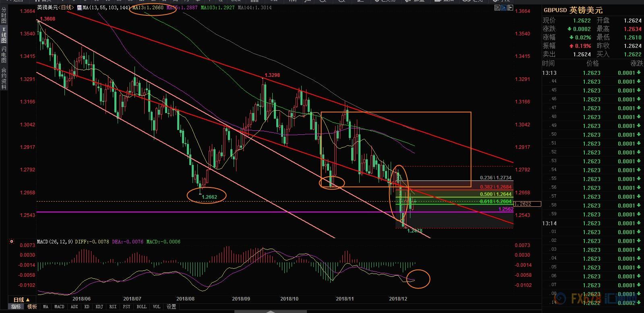The width and height of the screenshot is (644, 313).
Task: Click the MA144:1.3014 value
Action: point(254,7)
